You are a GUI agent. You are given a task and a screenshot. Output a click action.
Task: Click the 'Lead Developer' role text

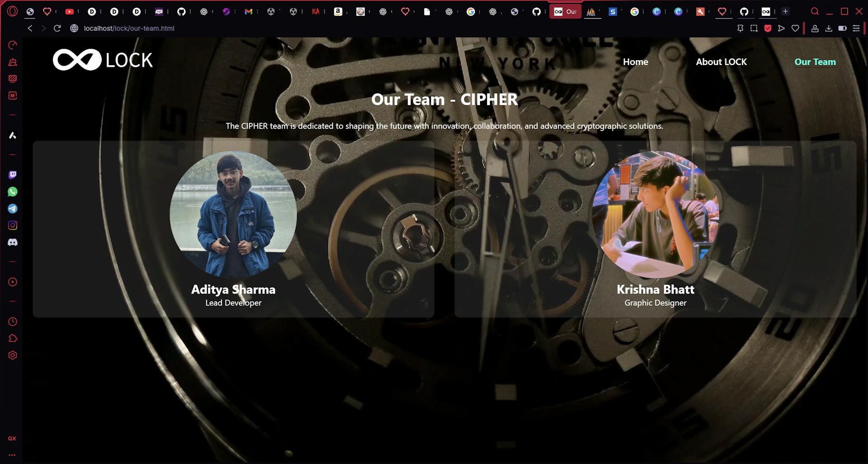[233, 303]
